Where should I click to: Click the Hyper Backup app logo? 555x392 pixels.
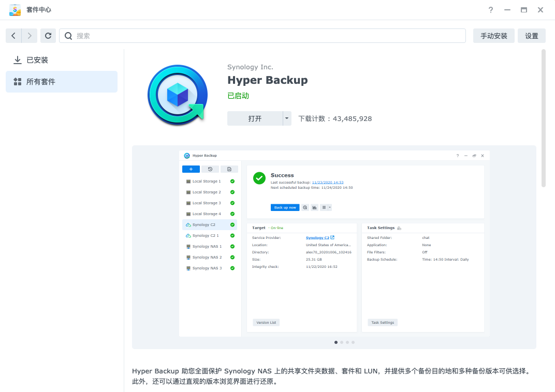178,95
